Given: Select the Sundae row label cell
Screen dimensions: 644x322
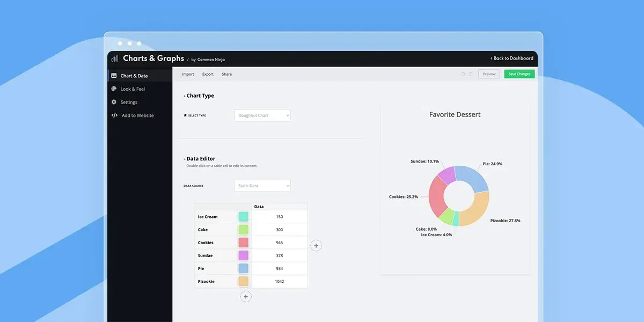Looking at the screenshot, I should pos(216,255).
